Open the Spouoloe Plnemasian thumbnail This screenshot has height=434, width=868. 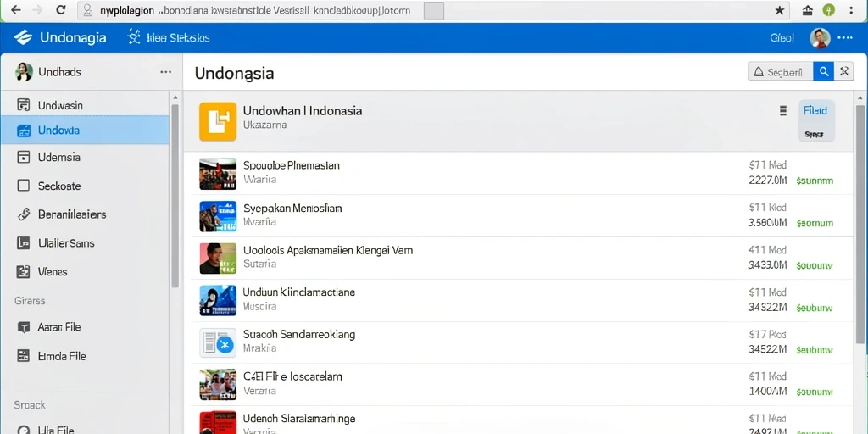pyautogui.click(x=218, y=173)
